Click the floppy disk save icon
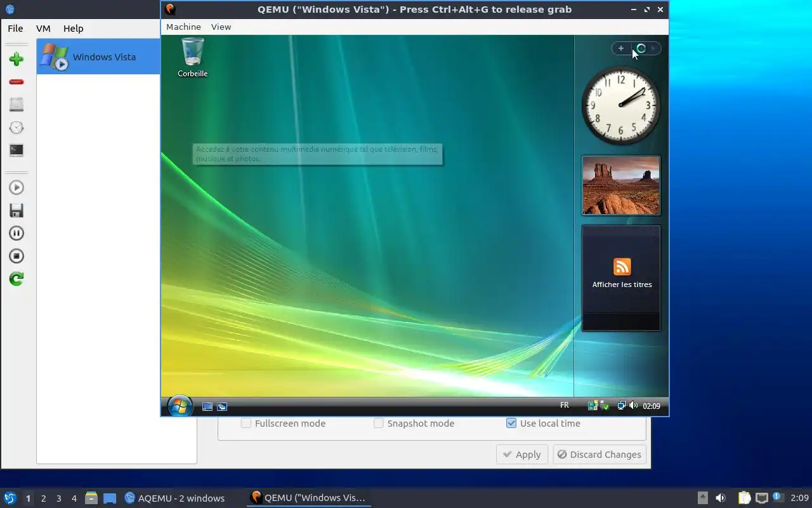This screenshot has width=812, height=508. click(x=16, y=210)
